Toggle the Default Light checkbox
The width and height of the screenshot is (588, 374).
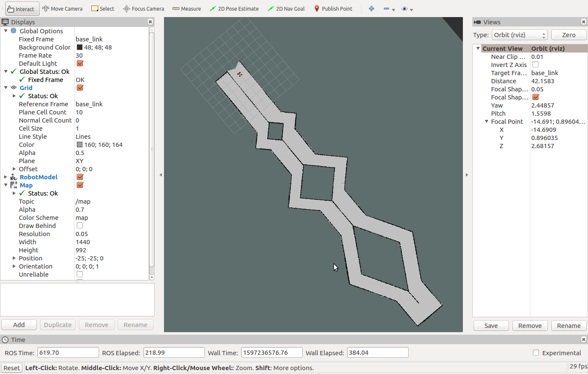(80, 63)
